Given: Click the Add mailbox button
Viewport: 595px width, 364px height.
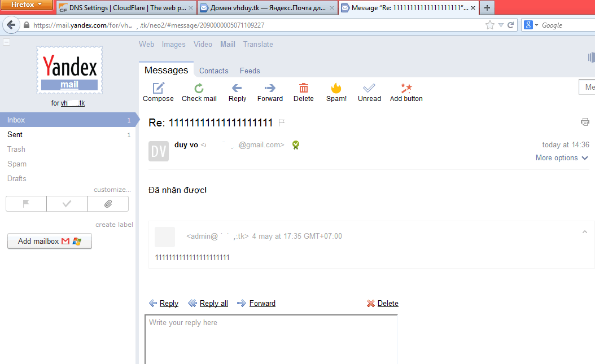Looking at the screenshot, I should point(50,241).
